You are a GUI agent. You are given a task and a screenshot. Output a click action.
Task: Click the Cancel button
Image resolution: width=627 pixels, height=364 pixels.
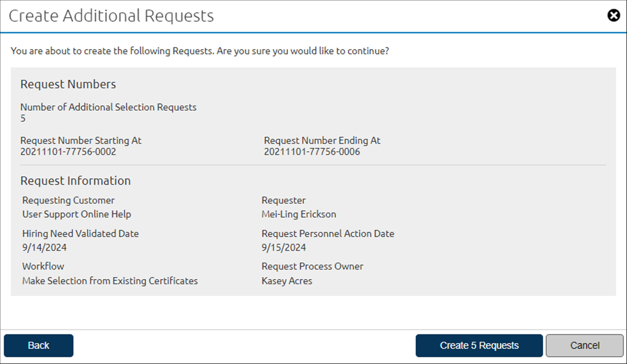(584, 345)
